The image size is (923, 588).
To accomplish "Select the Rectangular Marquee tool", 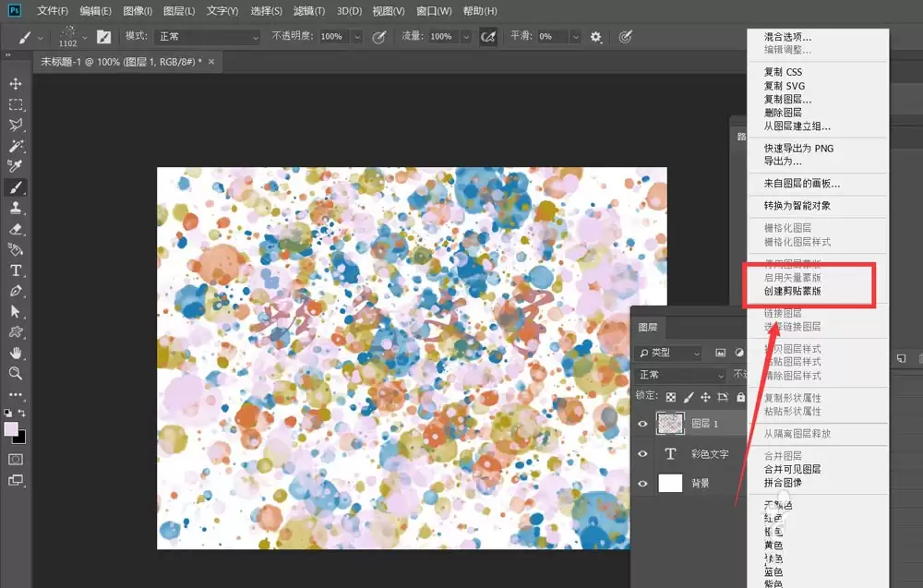I will click(16, 104).
